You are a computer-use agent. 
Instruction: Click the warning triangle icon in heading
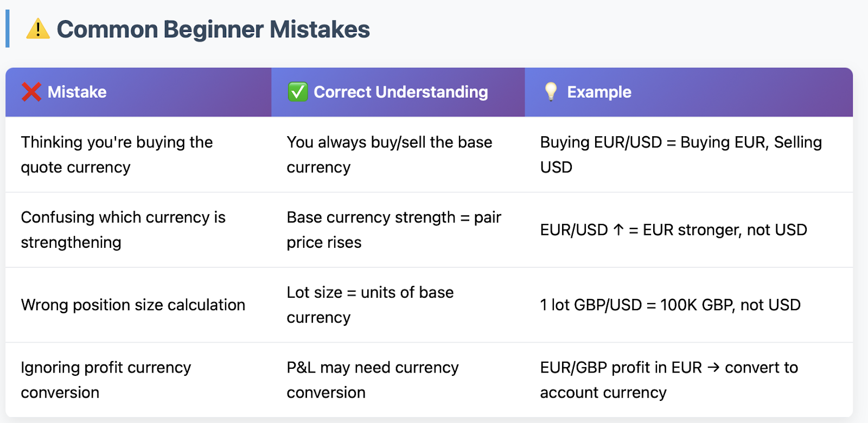(x=38, y=29)
